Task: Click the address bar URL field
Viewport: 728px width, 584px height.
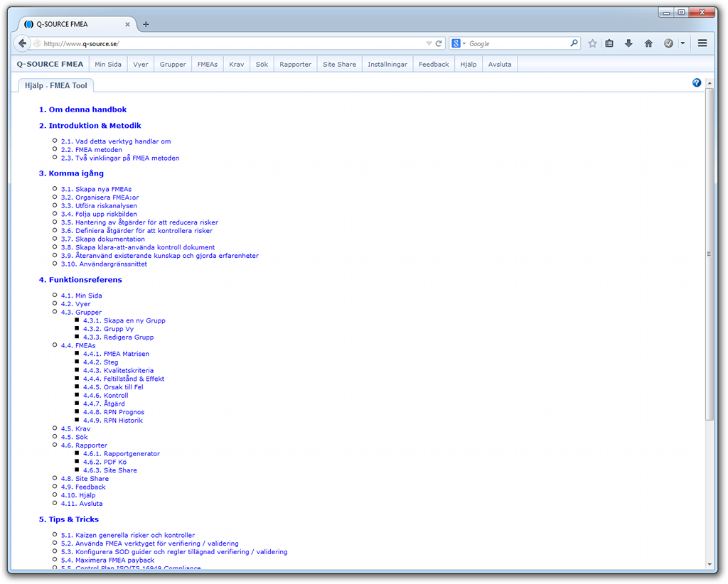Action: tap(232, 43)
